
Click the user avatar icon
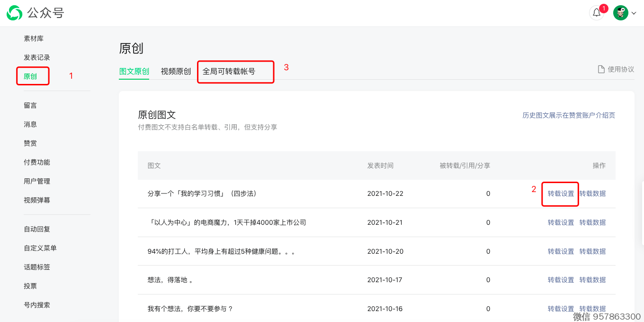(620, 13)
